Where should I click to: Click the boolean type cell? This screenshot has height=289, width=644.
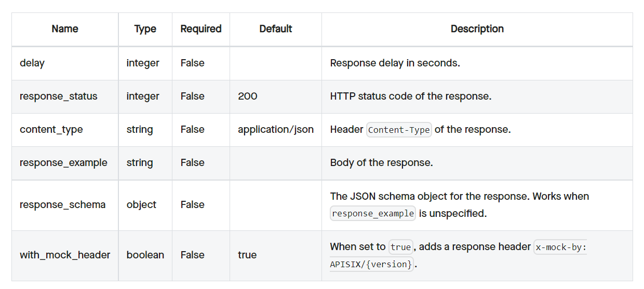145,255
